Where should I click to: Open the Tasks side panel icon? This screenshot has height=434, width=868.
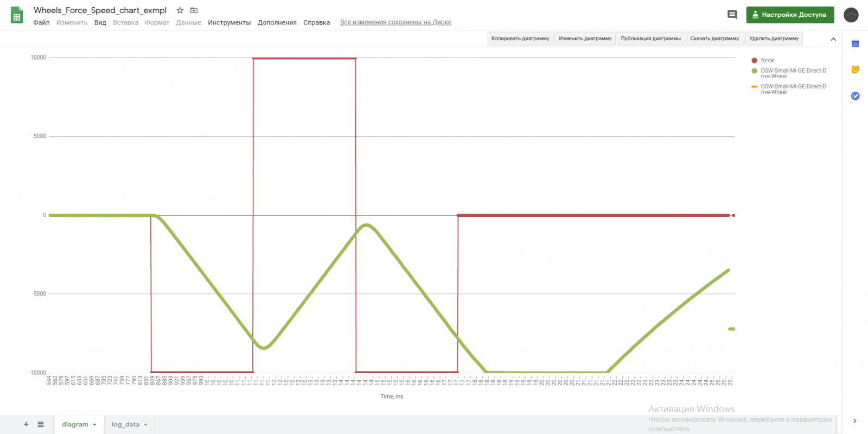click(x=855, y=96)
